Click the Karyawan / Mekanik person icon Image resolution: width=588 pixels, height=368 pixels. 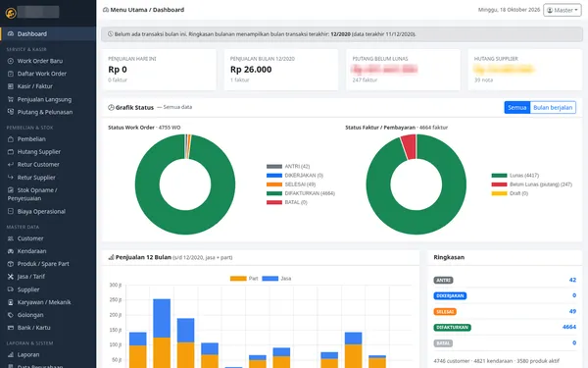(x=11, y=302)
